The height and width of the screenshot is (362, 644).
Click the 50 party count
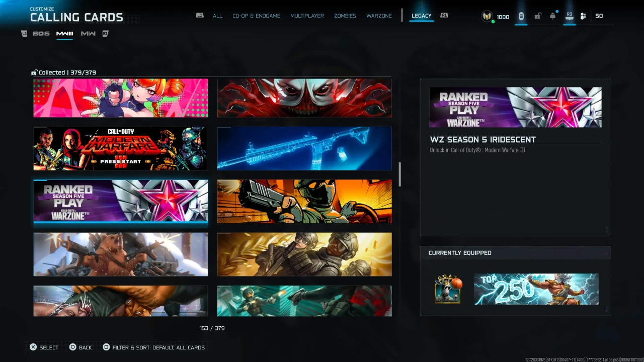click(x=599, y=16)
